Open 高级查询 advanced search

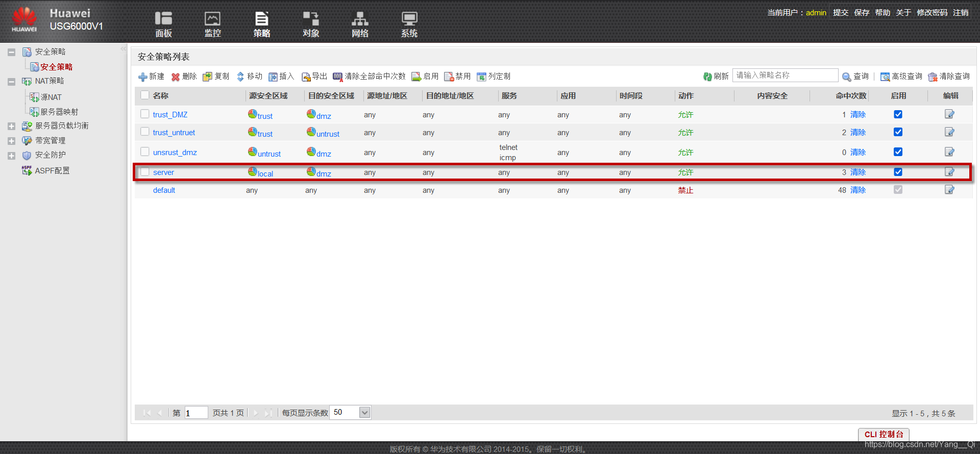(x=901, y=77)
